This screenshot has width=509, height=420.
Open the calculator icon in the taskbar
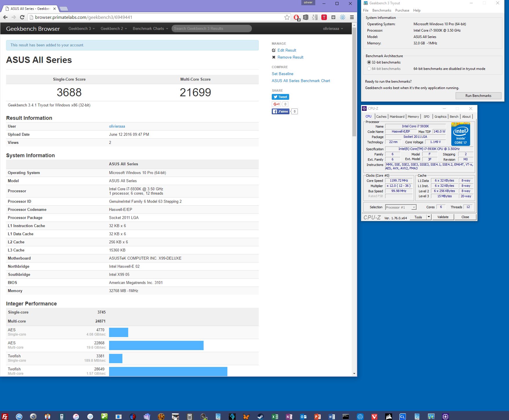coord(189,417)
